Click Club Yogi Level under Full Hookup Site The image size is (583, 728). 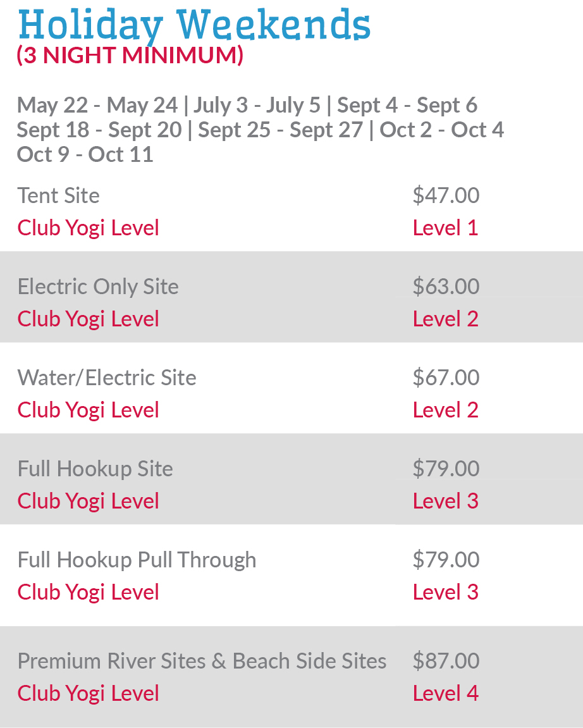[x=88, y=501]
